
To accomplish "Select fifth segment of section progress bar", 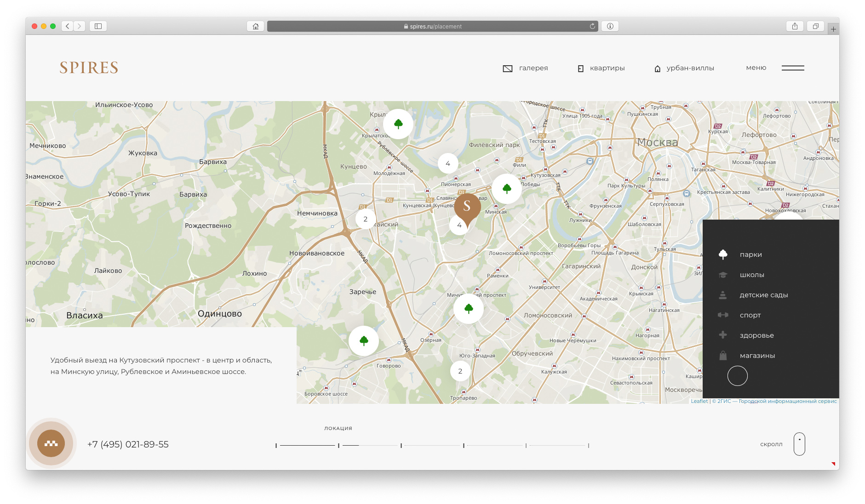I will tap(557, 445).
